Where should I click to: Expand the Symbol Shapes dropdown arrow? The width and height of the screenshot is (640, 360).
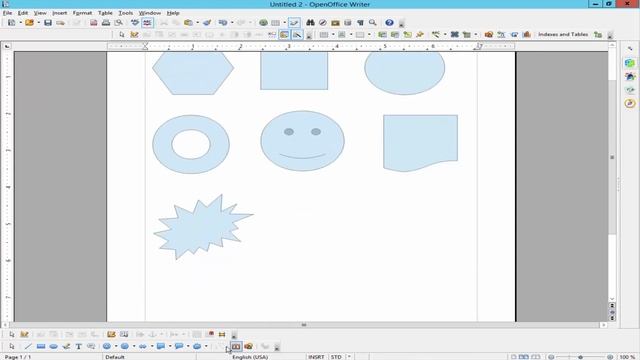tap(134, 347)
